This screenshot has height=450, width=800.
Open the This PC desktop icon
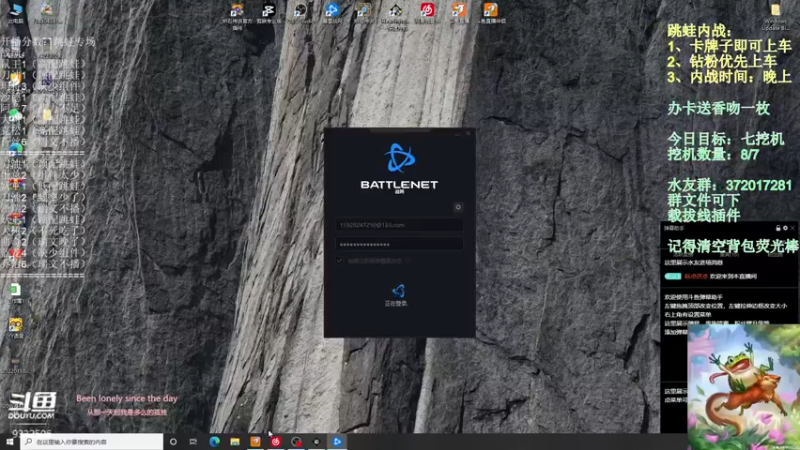[16, 13]
